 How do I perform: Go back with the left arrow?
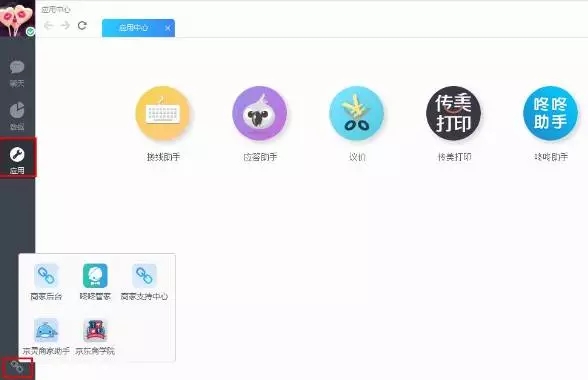click(x=48, y=26)
